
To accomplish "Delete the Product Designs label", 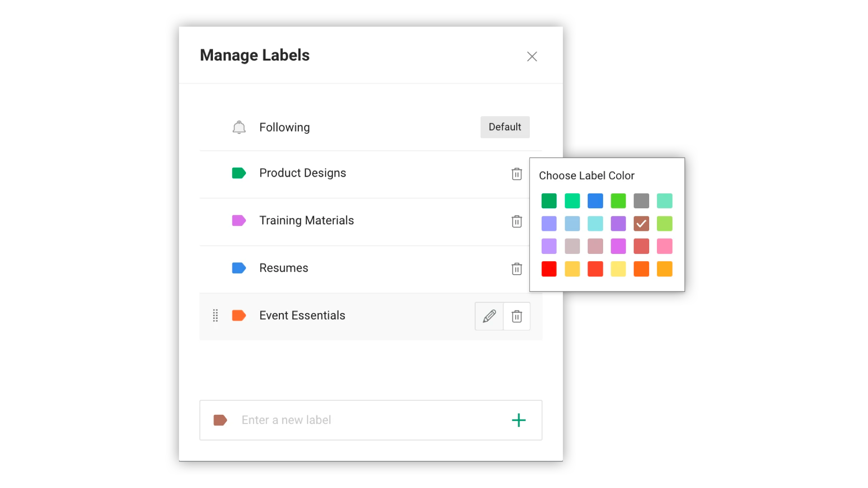I will click(x=517, y=174).
